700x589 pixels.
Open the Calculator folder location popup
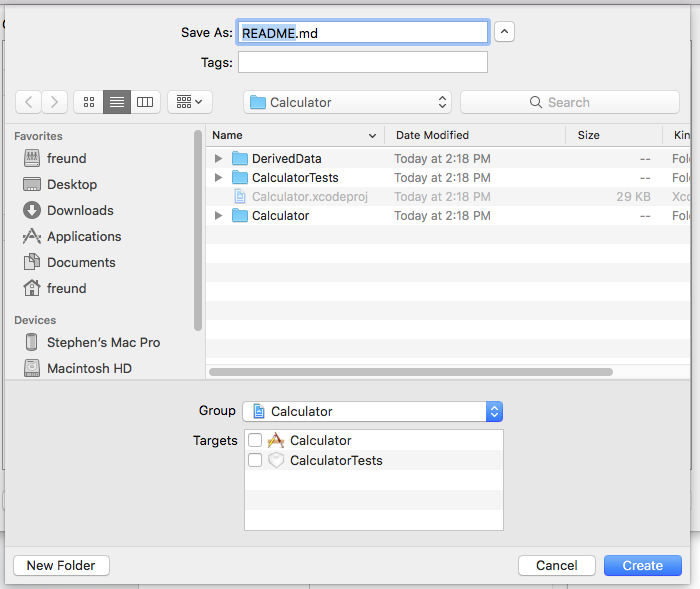347,102
